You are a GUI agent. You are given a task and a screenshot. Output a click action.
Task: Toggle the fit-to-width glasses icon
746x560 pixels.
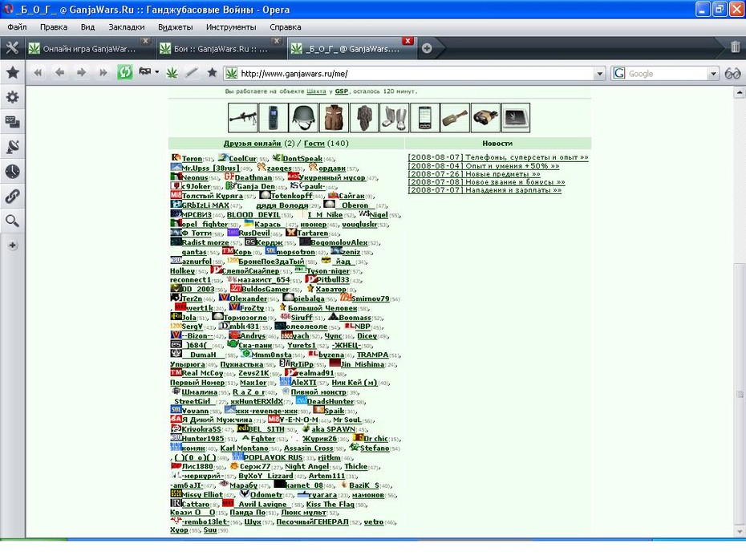pyautogui.click(x=732, y=73)
